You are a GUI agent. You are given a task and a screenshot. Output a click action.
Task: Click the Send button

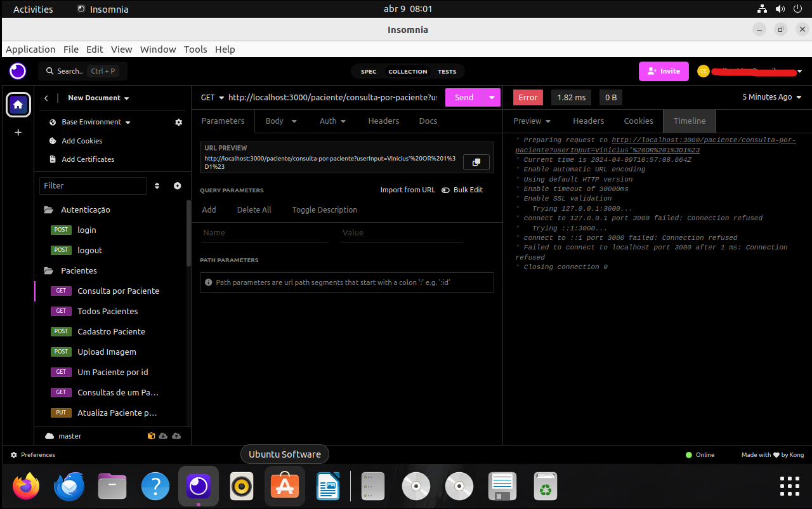[x=464, y=97]
